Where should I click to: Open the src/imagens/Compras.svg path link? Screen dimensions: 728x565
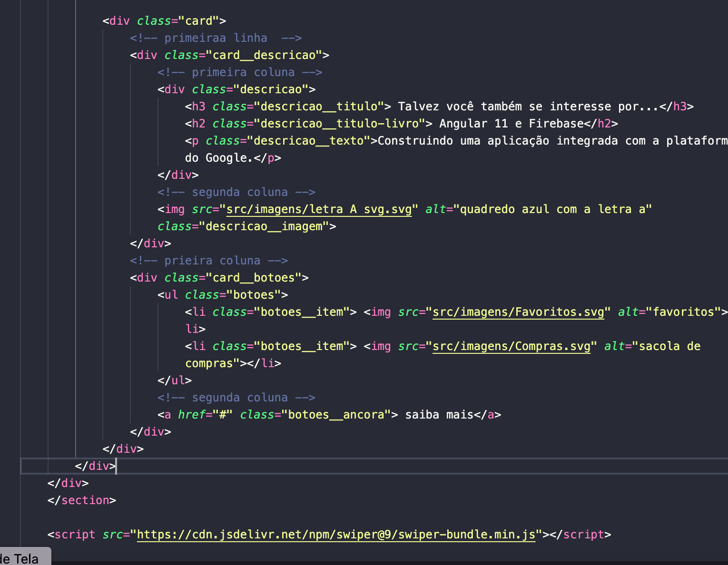[512, 346]
